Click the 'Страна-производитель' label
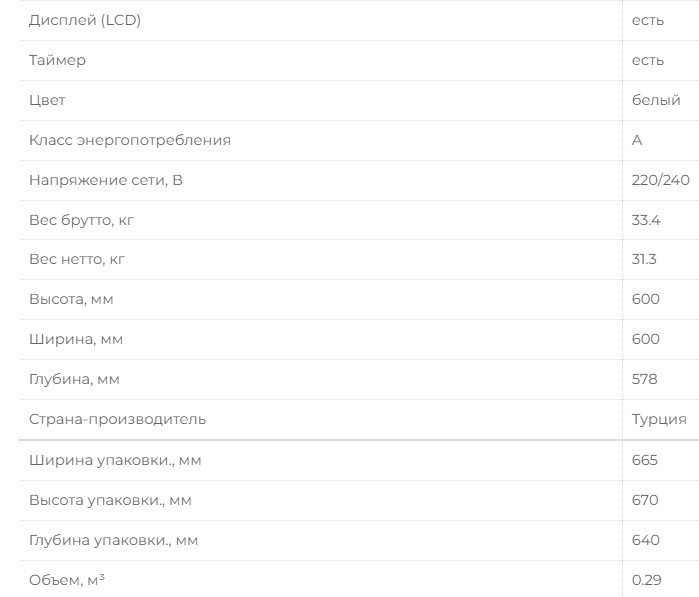 [x=118, y=419]
